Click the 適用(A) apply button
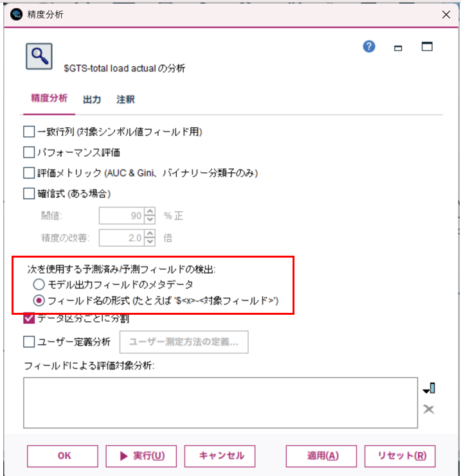The width and height of the screenshot is (461, 476). click(321, 456)
